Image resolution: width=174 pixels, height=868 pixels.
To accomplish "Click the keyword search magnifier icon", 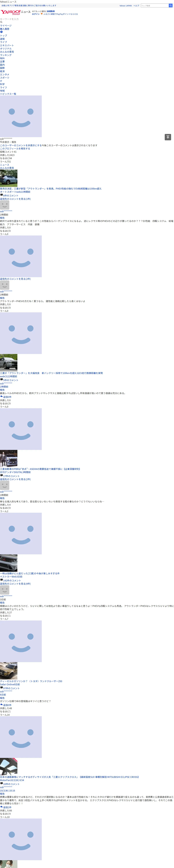I will click(1, 22).
